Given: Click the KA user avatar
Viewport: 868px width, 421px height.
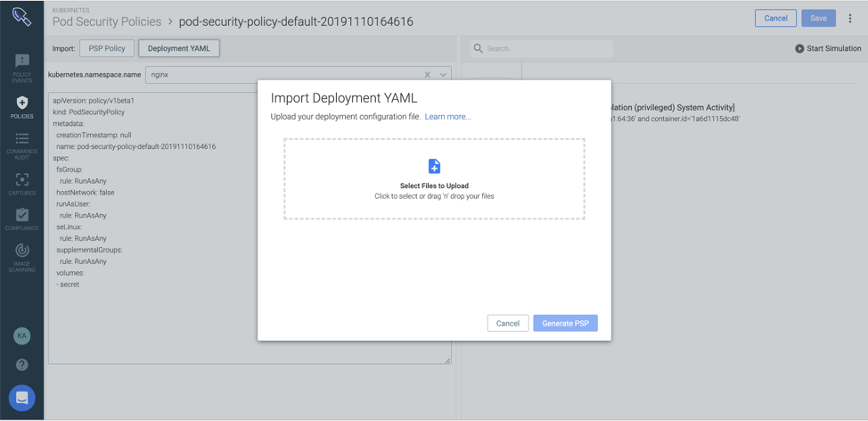Looking at the screenshot, I should [21, 335].
